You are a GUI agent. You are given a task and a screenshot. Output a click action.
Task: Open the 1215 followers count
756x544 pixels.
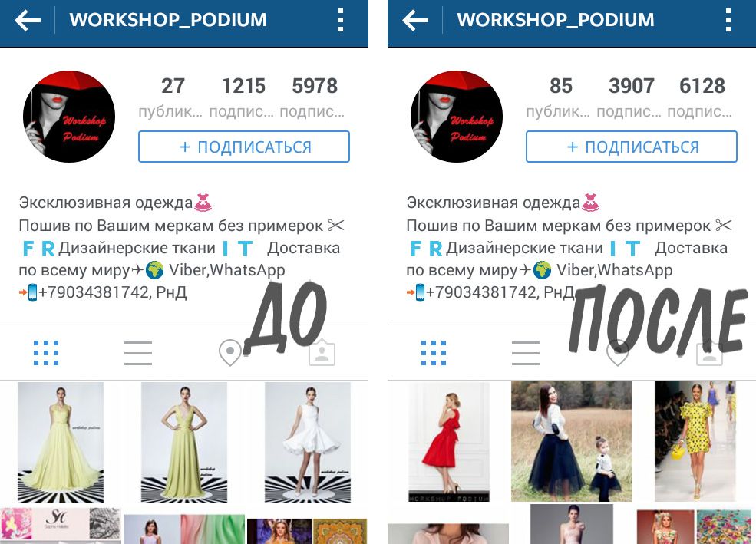click(243, 97)
